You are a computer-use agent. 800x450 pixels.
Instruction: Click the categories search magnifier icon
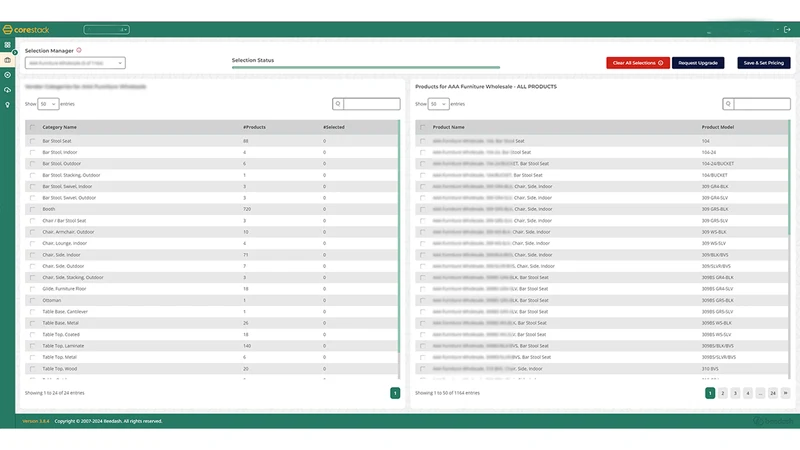[338, 104]
